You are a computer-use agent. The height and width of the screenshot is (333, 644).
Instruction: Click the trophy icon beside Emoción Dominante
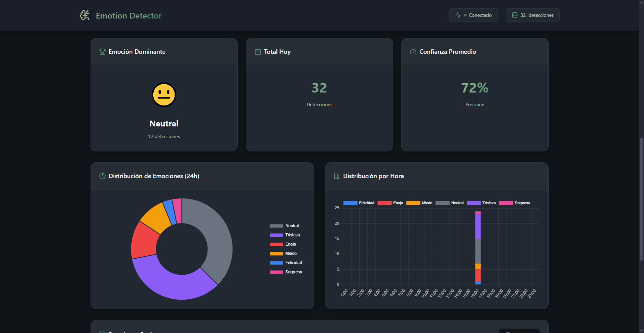tap(102, 52)
